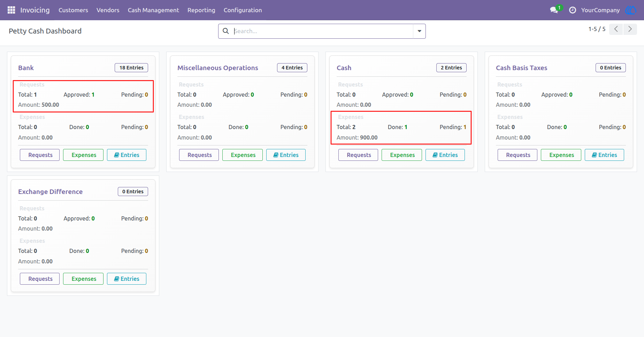Open Entries in Miscellaneous Operations card
The width and height of the screenshot is (644, 337).
tap(286, 155)
